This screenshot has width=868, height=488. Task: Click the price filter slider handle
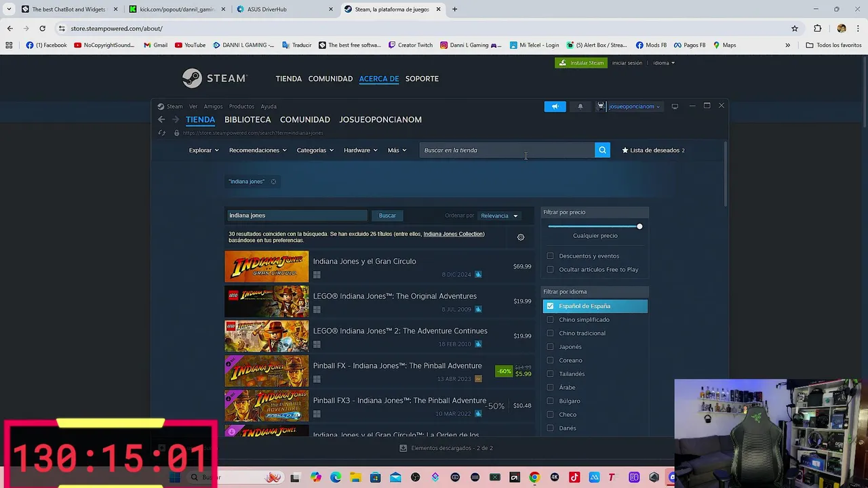(x=639, y=226)
